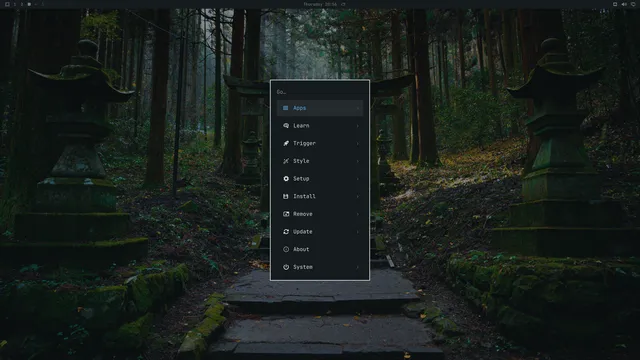Open the Learn menu entry

click(x=320, y=126)
